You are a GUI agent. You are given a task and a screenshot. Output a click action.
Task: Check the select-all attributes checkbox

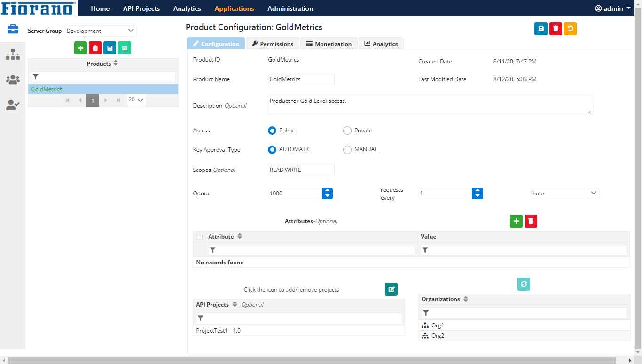(199, 237)
